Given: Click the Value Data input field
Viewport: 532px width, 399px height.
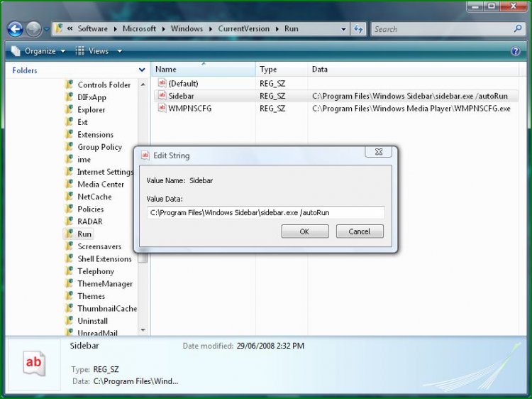Looking at the screenshot, I should point(266,212).
